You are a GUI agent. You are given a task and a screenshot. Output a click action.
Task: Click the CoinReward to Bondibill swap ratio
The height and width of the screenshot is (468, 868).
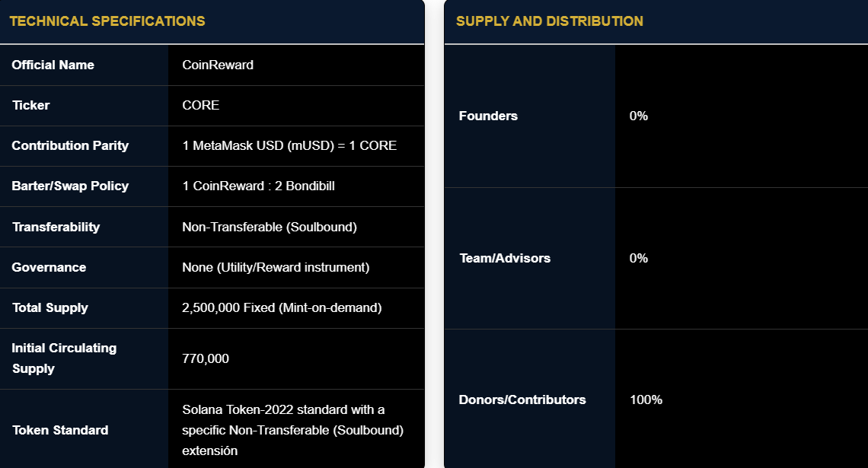tap(258, 186)
